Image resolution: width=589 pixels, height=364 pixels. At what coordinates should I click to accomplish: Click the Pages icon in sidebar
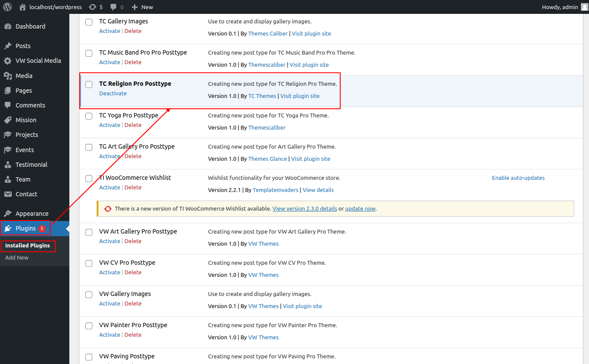(8, 91)
